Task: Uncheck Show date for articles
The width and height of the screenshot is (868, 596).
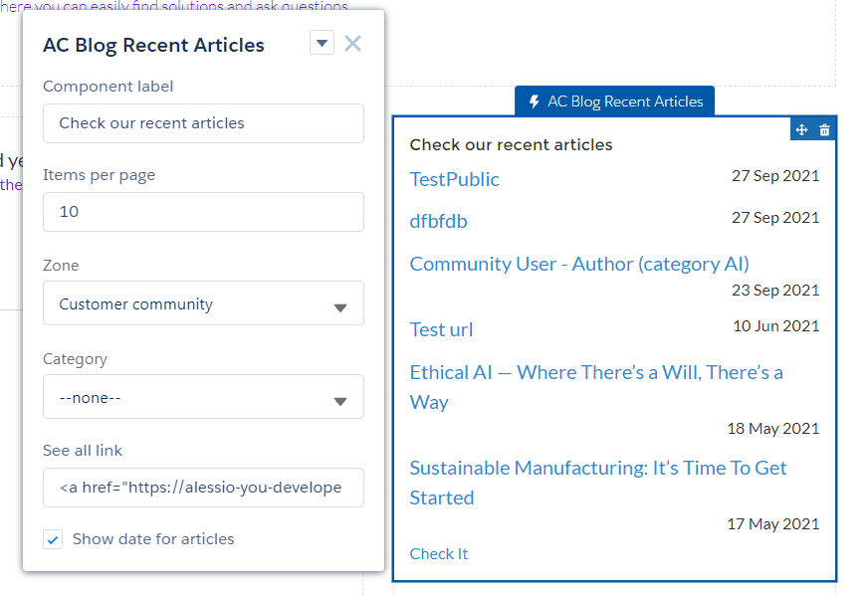Action: tap(53, 539)
